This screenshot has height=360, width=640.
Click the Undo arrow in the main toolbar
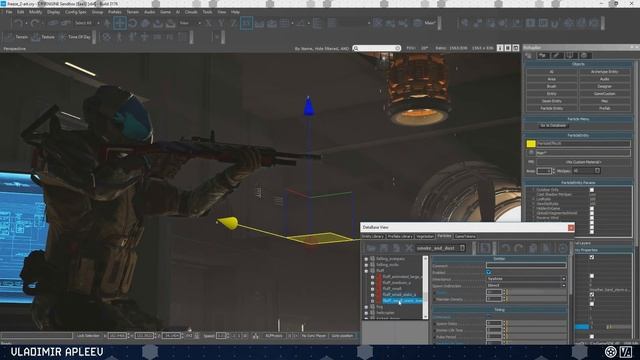tap(18, 23)
